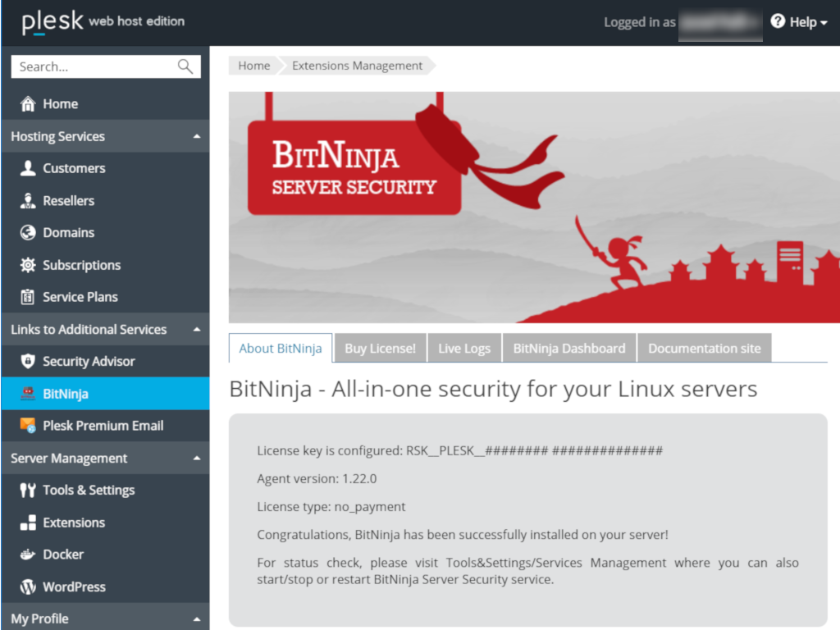Focus the sidebar Search field
The height and width of the screenshot is (630, 840).
click(x=94, y=66)
